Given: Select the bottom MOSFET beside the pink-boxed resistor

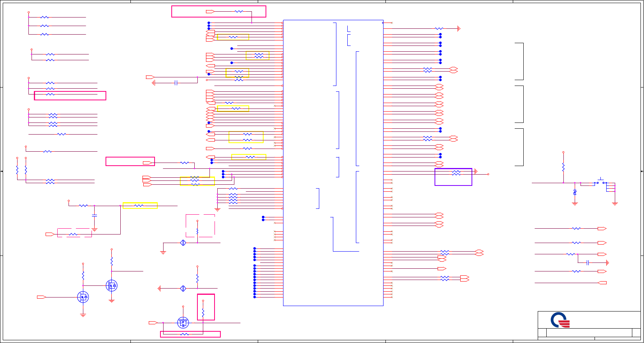Looking at the screenshot, I should click(x=183, y=322).
